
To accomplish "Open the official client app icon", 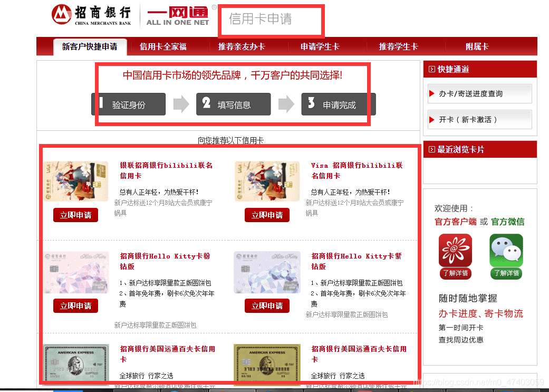I will [x=455, y=251].
